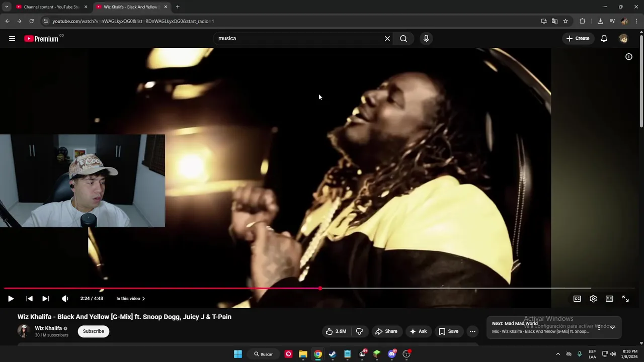The width and height of the screenshot is (644, 362).
Task: Translate this page icon
Action: pos(554,21)
